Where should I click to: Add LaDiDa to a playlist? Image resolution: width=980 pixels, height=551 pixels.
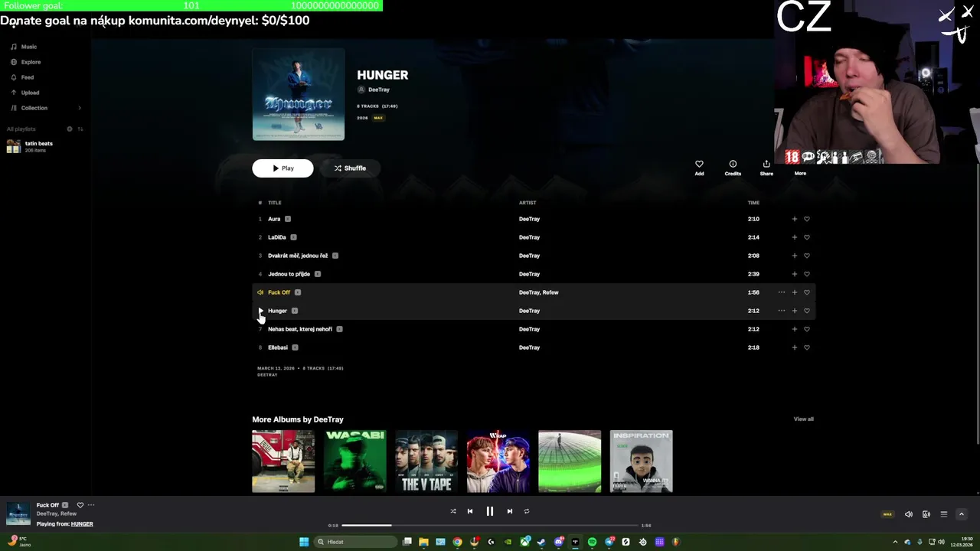coord(794,237)
